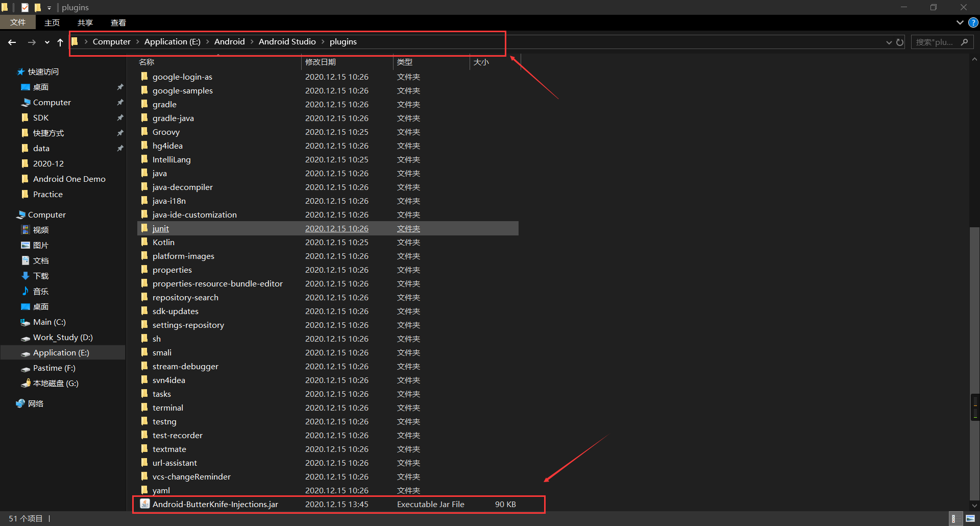The image size is (980, 526).
Task: Open 下载 folder in sidebar
Action: [x=41, y=276]
